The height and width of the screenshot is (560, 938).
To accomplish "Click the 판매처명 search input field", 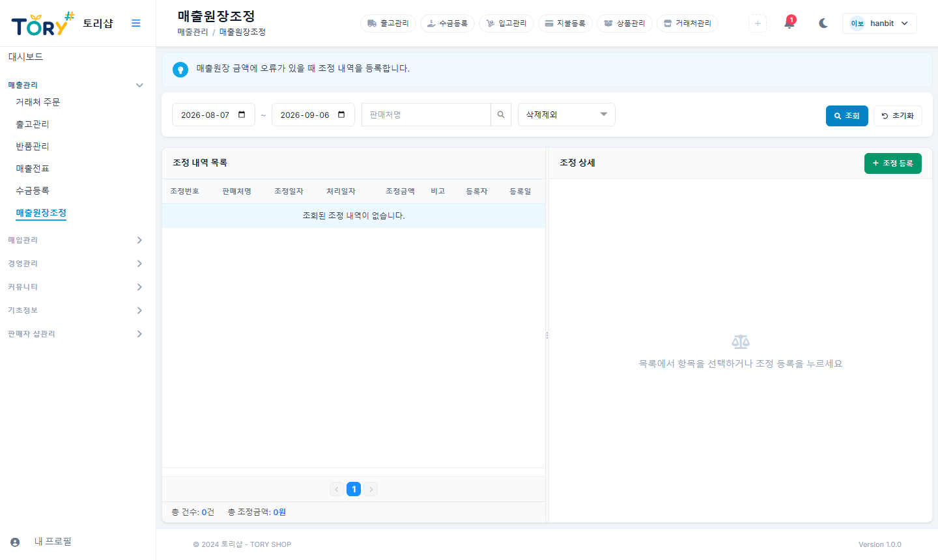I will [x=426, y=115].
